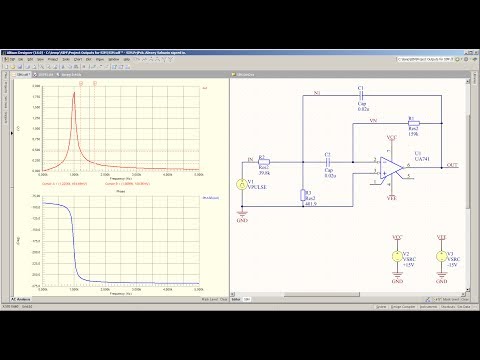
Task: Open the Edit menu
Action: pos(30,59)
